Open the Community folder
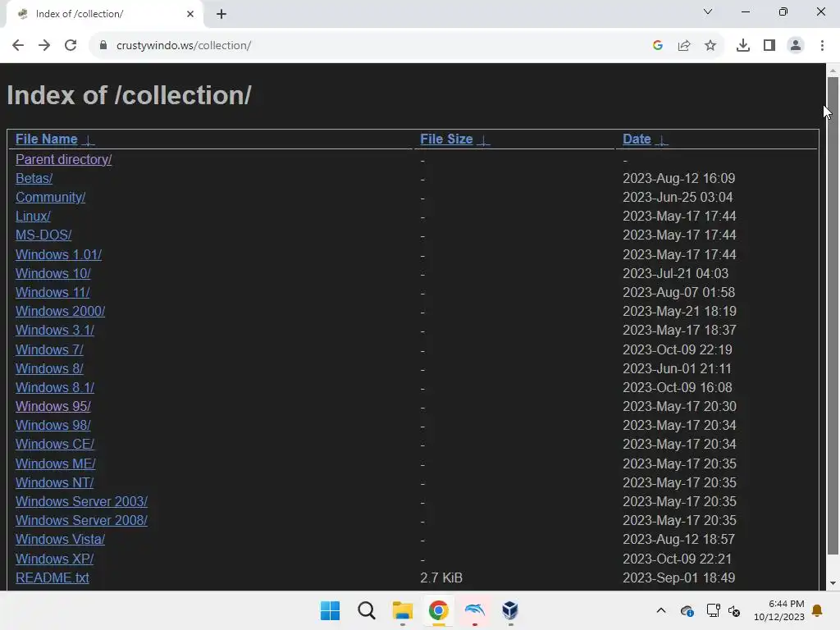 [50, 198]
